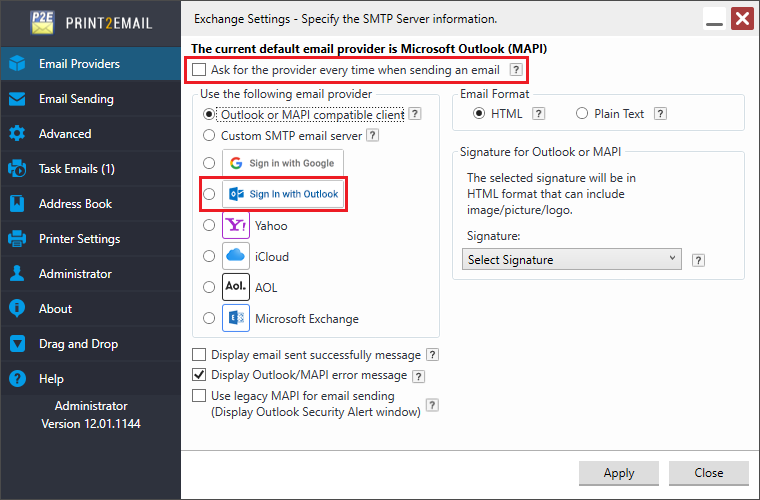Open help for Outlook/MAPI error message
Viewport: 760px width, 500px height.
point(418,376)
